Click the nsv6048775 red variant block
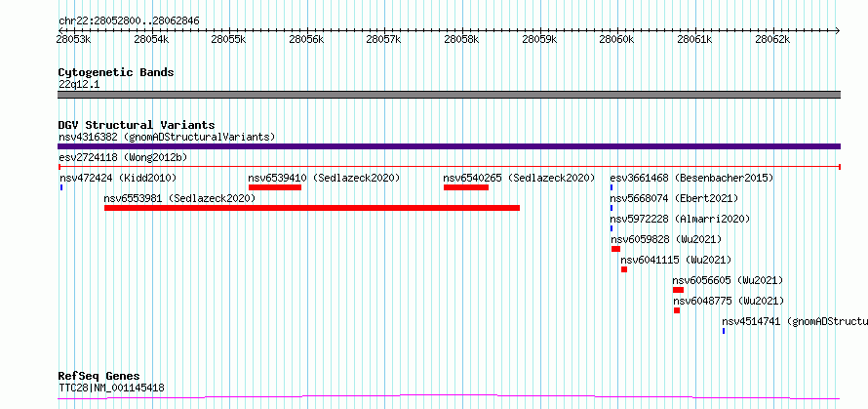Viewport: 868px width, 409px height. pyautogui.click(x=677, y=310)
